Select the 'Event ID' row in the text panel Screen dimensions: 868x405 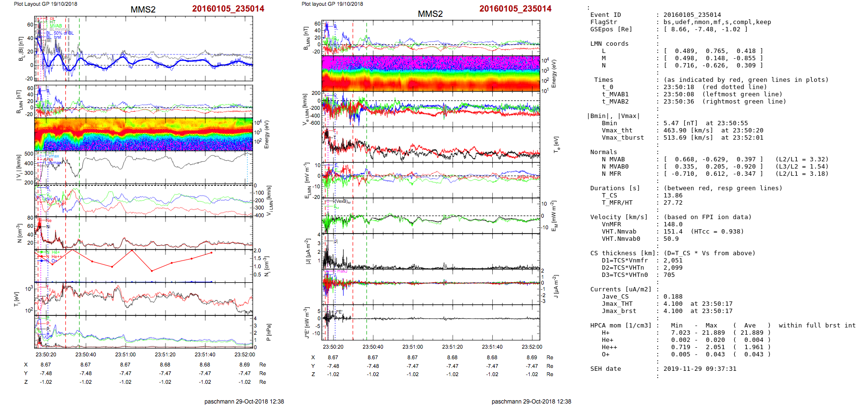coord(605,15)
